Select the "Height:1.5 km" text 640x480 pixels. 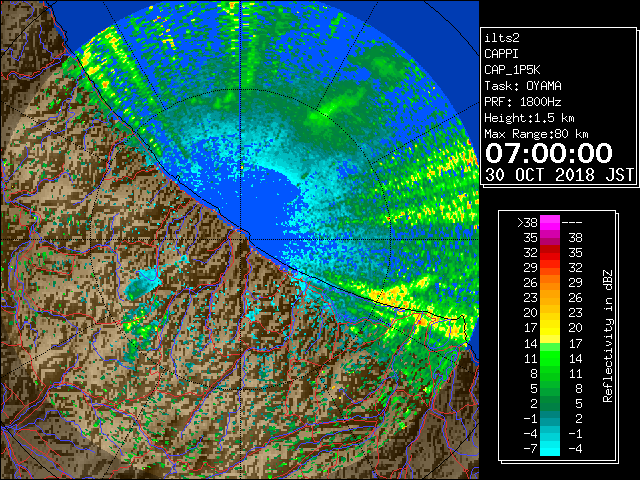529,118
